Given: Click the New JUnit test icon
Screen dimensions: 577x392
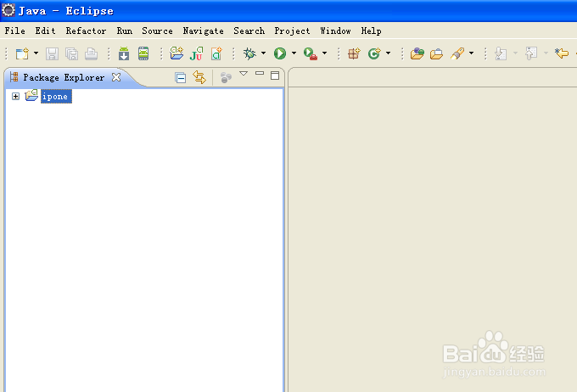Looking at the screenshot, I should (x=197, y=53).
